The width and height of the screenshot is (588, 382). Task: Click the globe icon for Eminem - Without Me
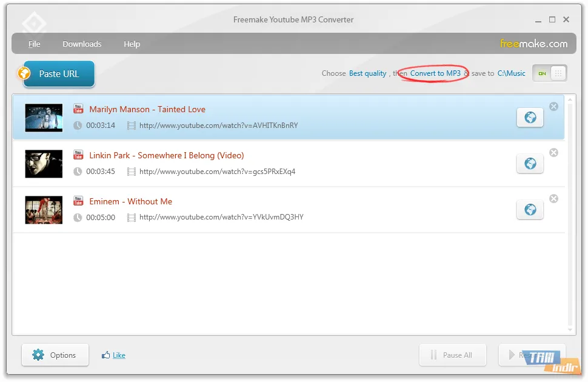(530, 210)
